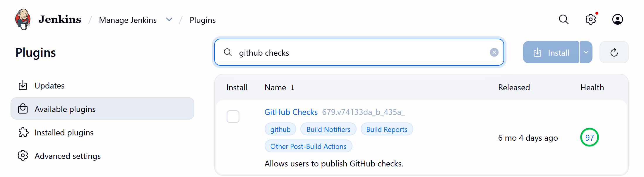Image resolution: width=644 pixels, height=177 pixels.
Task: Click the 'Allows users to publish GitHub checks.' description
Action: tap(334, 164)
